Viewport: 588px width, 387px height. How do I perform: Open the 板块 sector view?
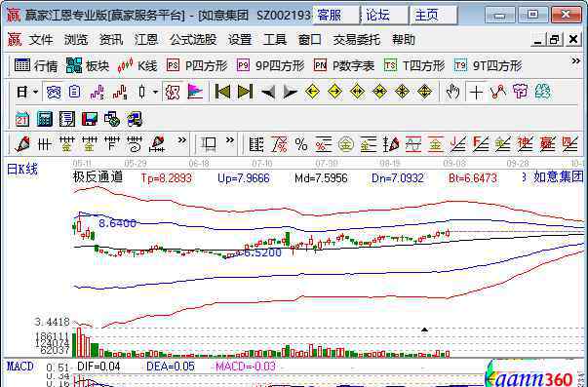tap(88, 65)
